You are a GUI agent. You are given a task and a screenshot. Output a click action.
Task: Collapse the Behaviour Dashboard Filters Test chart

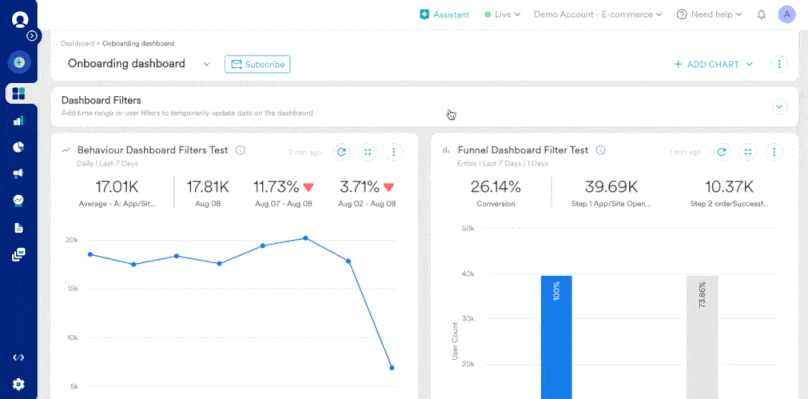pyautogui.click(x=367, y=152)
